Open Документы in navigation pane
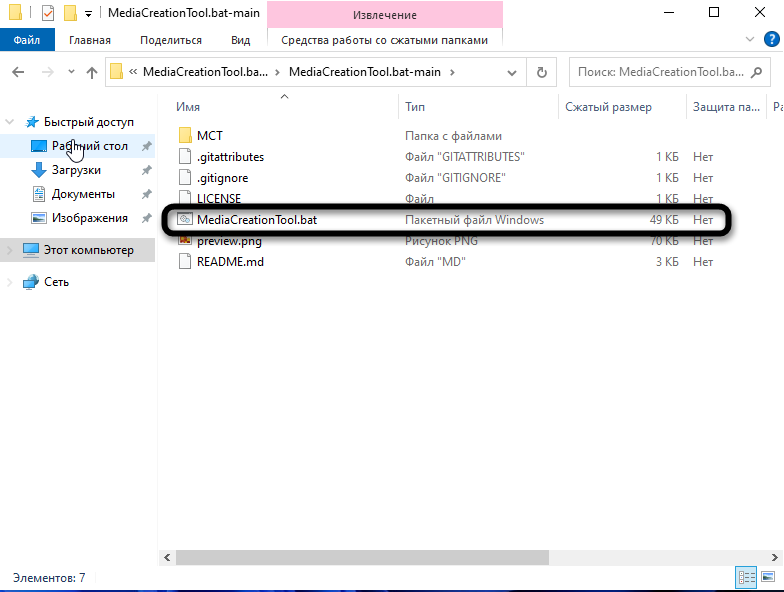Image resolution: width=784 pixels, height=592 pixels. click(83, 194)
